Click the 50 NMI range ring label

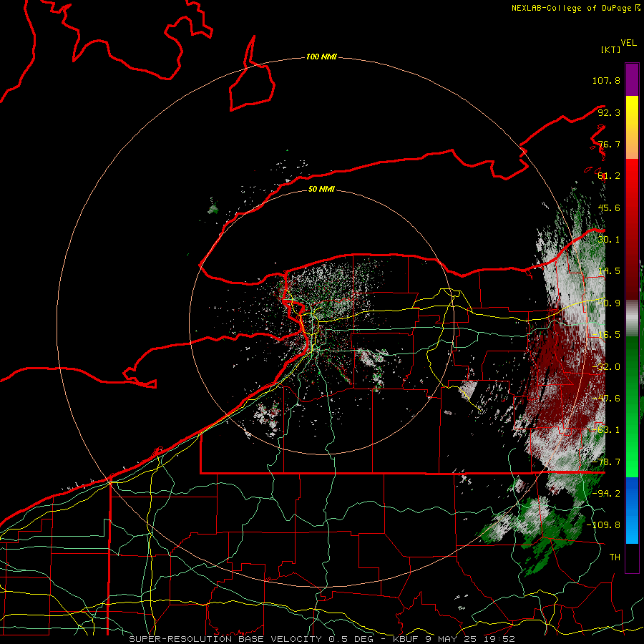(321, 189)
